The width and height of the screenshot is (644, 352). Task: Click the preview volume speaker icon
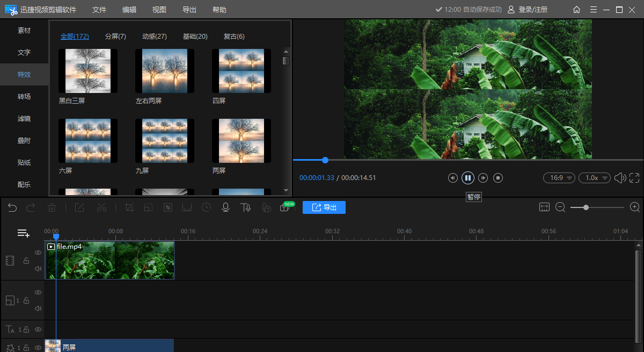pyautogui.click(x=620, y=178)
